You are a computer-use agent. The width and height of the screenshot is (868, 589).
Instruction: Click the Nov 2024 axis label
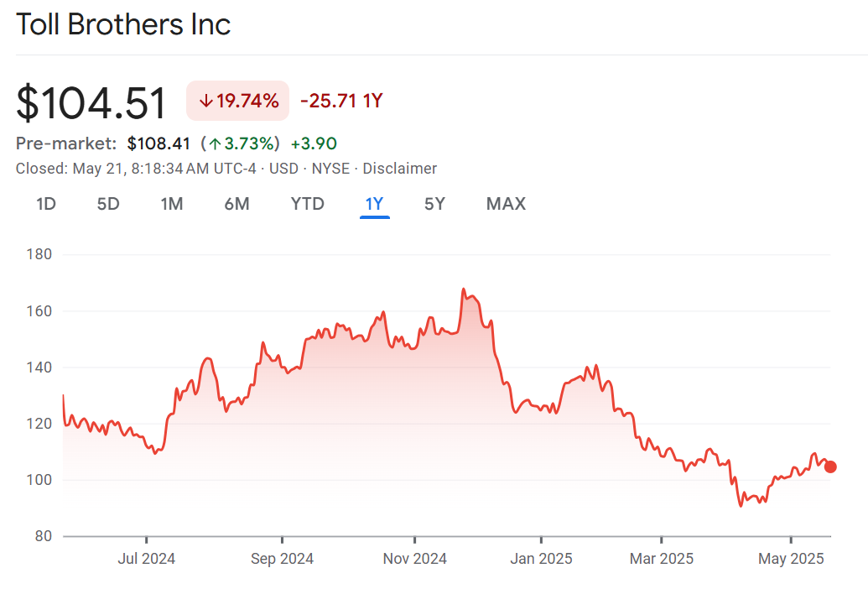pos(414,559)
